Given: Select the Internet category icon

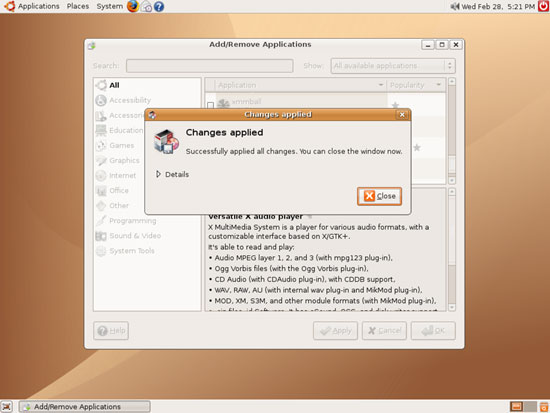Looking at the screenshot, I should click(101, 175).
